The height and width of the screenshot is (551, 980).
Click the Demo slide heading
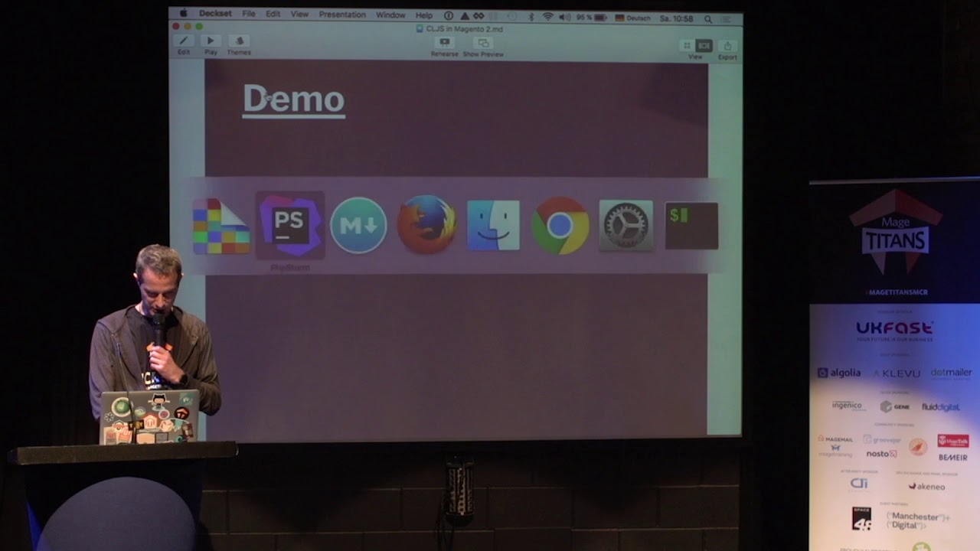(293, 99)
